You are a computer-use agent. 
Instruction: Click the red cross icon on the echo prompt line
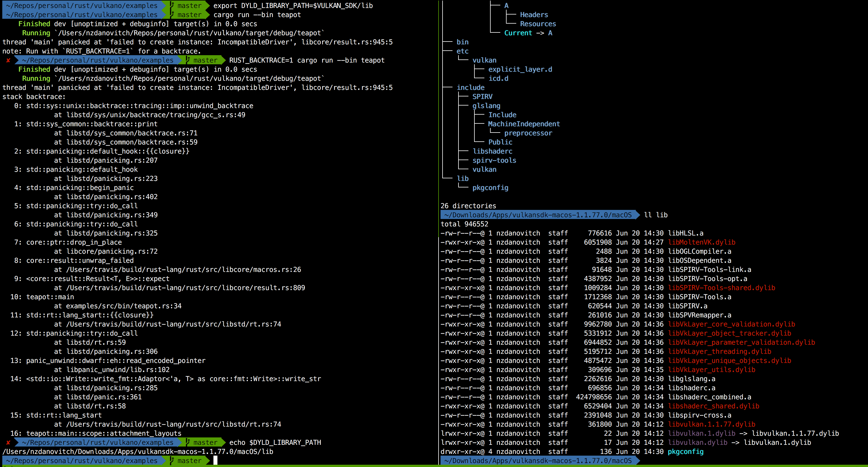pyautogui.click(x=7, y=443)
